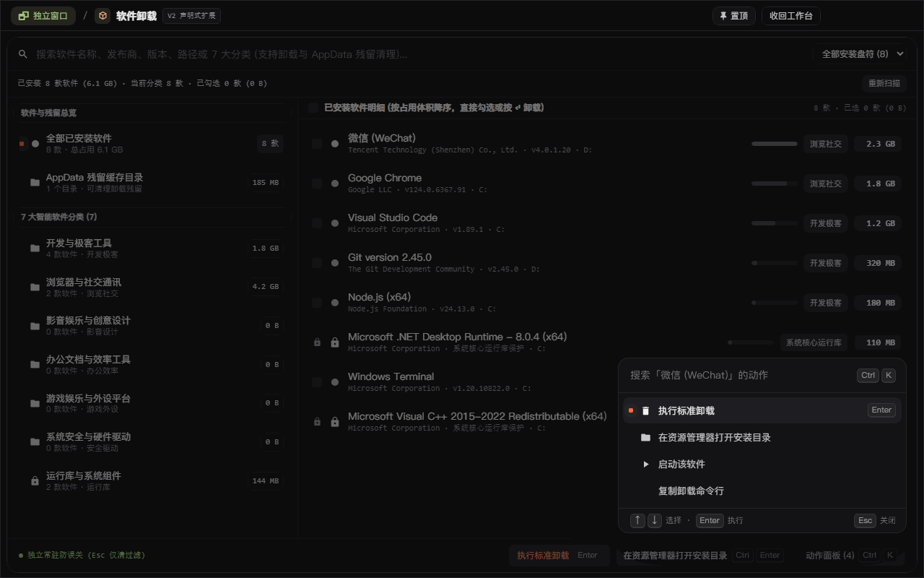Check the Visual Studio Code checkbox

tap(317, 223)
